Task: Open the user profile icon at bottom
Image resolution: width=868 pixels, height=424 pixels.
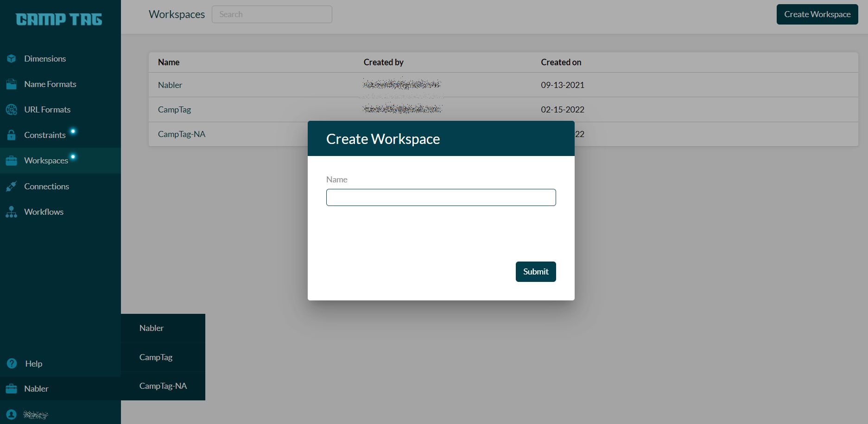Action: (x=11, y=414)
